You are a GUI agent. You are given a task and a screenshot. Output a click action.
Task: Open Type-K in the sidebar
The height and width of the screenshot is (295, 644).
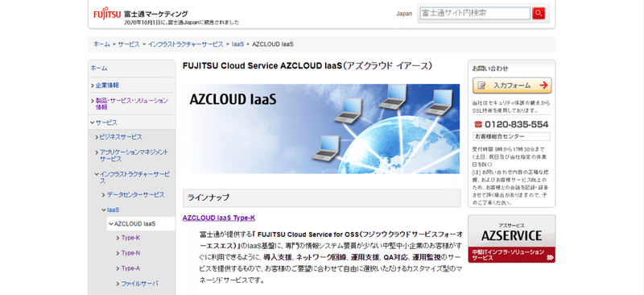point(130,238)
